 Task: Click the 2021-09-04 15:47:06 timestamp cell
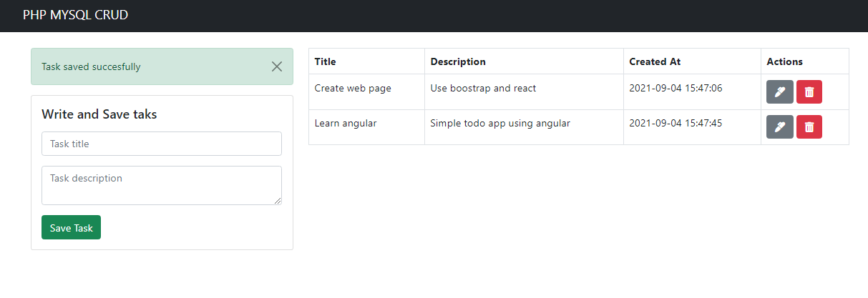(692, 92)
